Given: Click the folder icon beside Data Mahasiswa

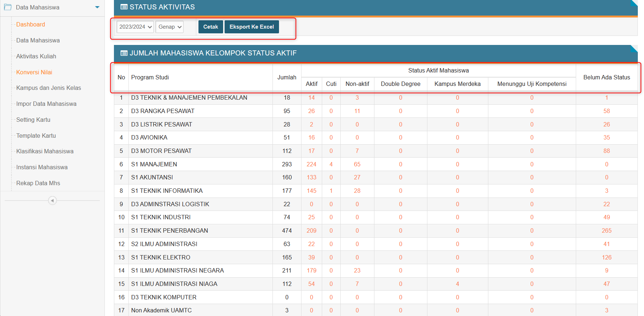Looking at the screenshot, I should pyautogui.click(x=8, y=7).
